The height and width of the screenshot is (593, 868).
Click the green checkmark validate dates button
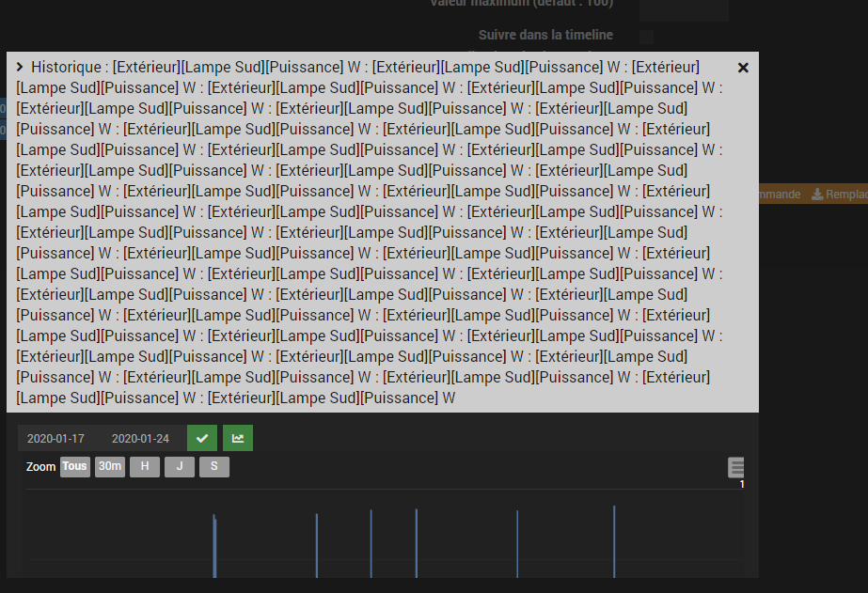point(202,438)
